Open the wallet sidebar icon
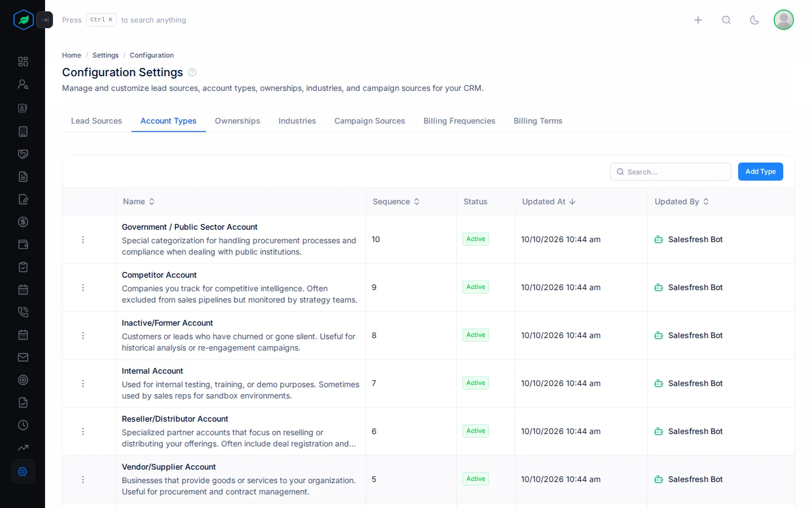This screenshot has height=508, width=812. point(23,244)
